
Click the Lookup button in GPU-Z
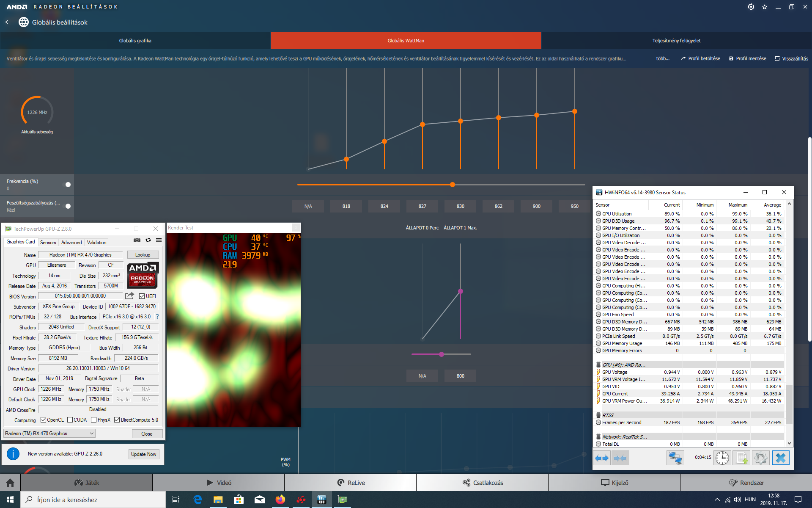click(143, 255)
